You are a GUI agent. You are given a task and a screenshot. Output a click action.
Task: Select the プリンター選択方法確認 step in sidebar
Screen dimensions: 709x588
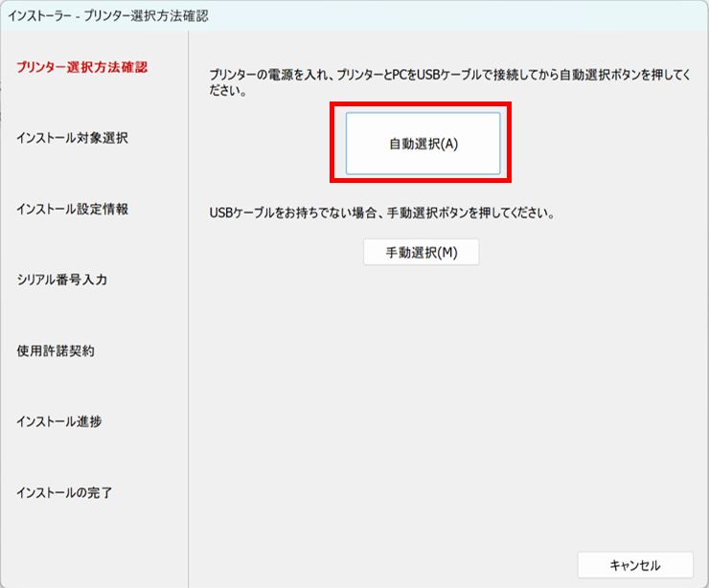81,67
